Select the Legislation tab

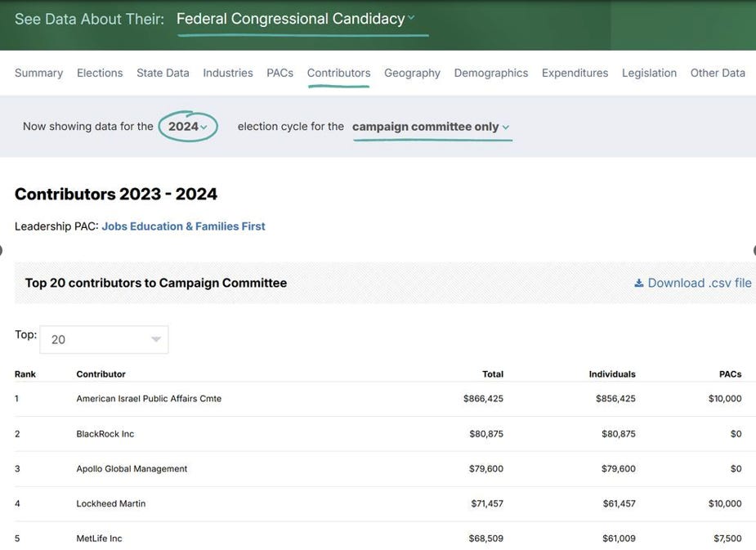click(x=649, y=73)
